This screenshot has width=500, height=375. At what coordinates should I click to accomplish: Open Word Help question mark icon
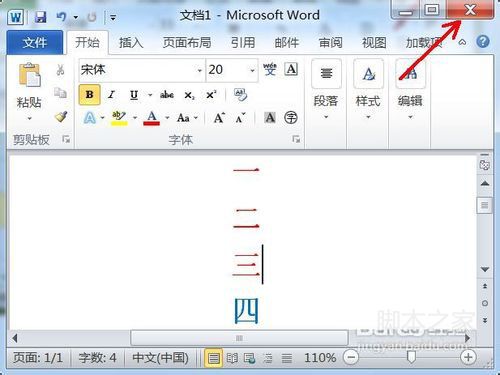pyautogui.click(x=483, y=42)
